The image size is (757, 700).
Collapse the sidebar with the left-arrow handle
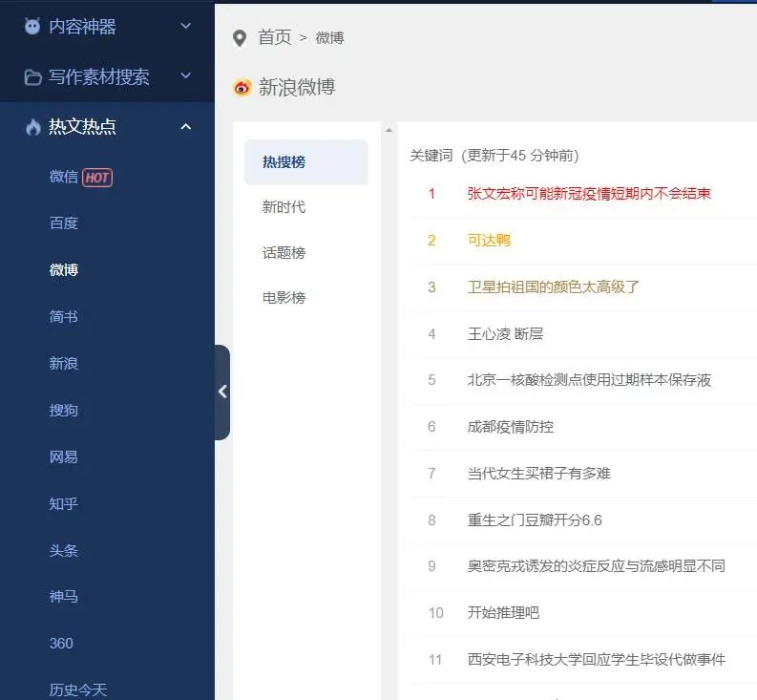222,392
